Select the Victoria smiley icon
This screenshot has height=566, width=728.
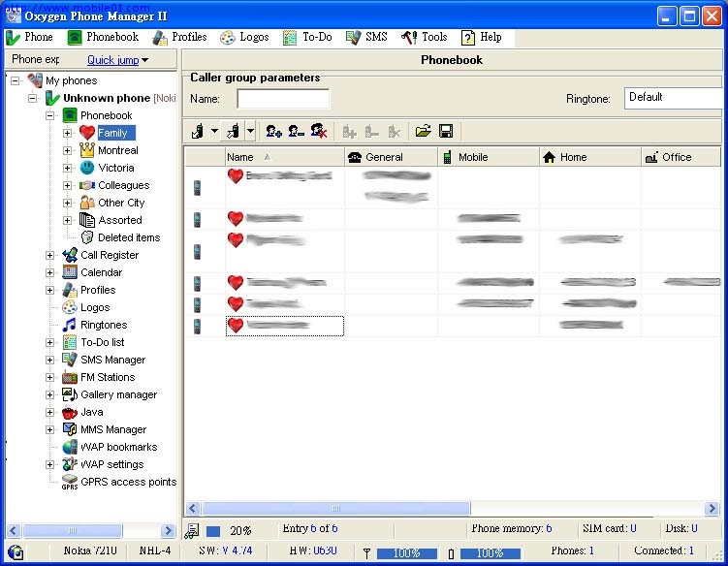[x=87, y=168]
